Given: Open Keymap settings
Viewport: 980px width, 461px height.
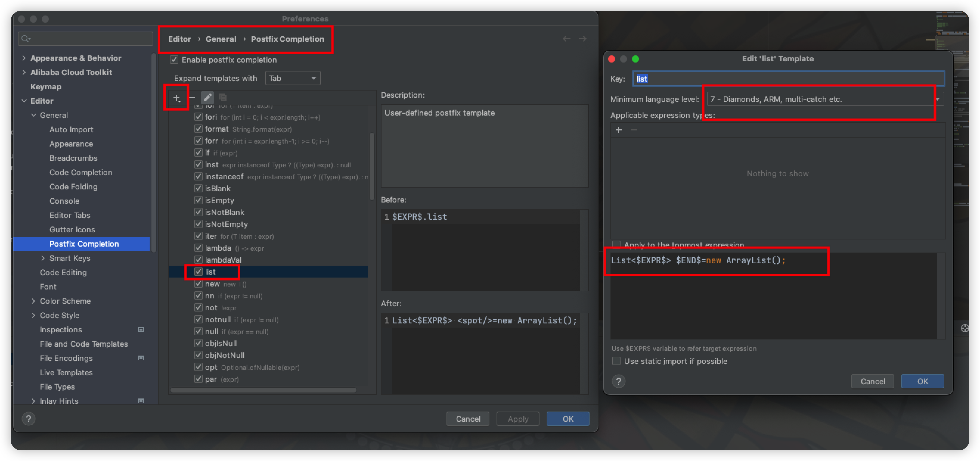Looking at the screenshot, I should [46, 87].
